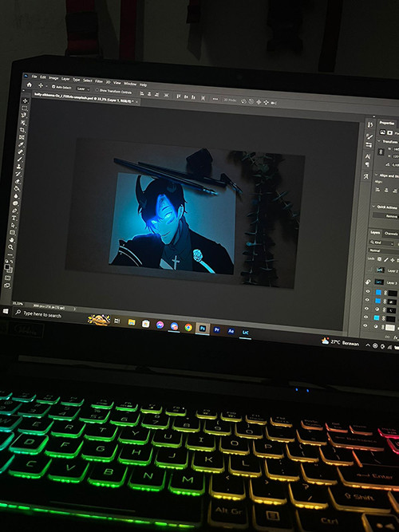The width and height of the screenshot is (399, 532).
Task: Open the Auto-Select Layer dropdown
Action: pos(82,89)
